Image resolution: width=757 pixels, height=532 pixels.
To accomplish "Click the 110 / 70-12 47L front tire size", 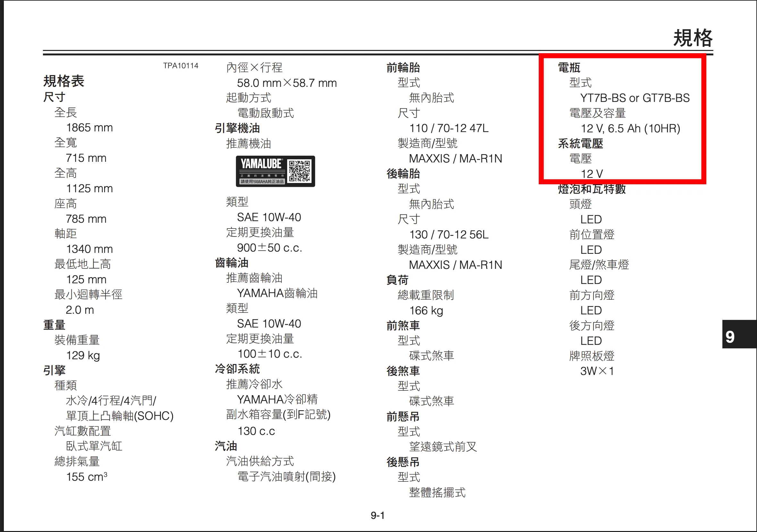I will pyautogui.click(x=449, y=128).
